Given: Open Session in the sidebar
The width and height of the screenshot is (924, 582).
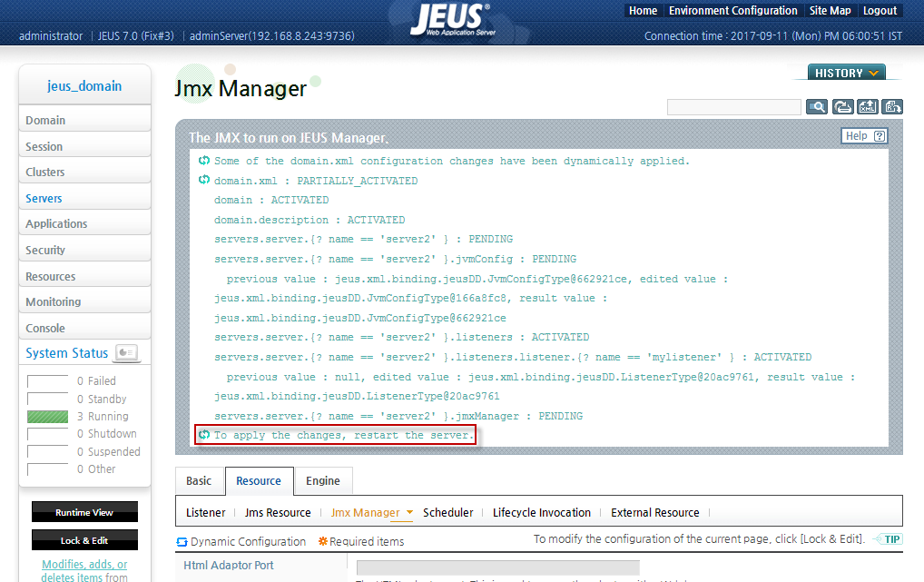Looking at the screenshot, I should click(84, 146).
